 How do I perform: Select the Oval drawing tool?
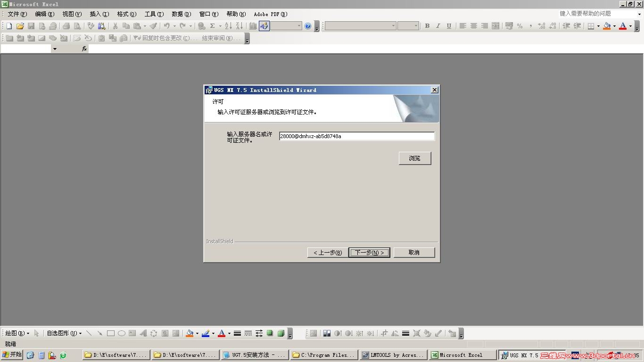pyautogui.click(x=121, y=333)
